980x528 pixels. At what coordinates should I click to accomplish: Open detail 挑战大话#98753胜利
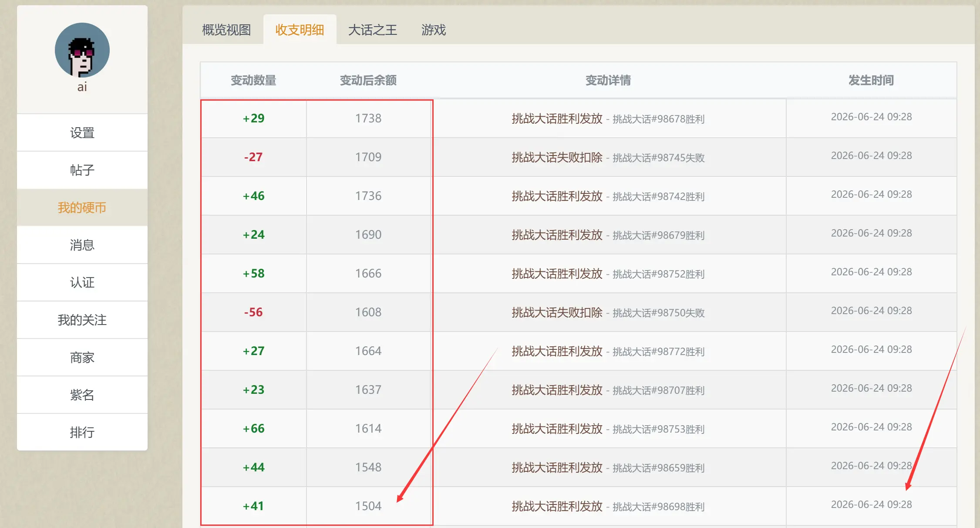click(x=659, y=429)
